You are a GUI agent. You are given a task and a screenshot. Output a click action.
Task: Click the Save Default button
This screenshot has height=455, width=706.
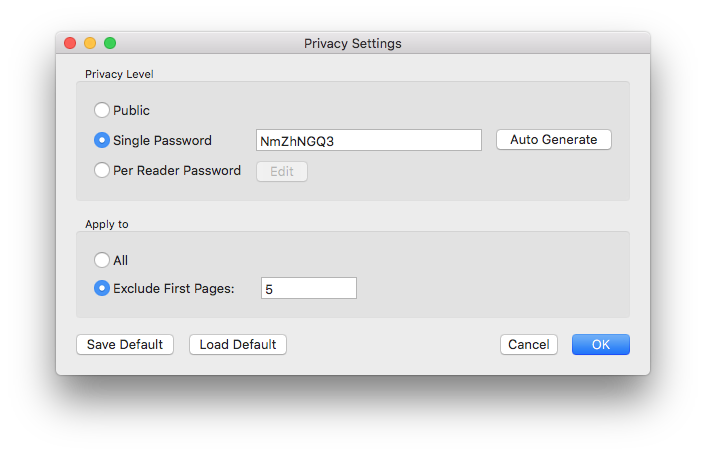tap(125, 344)
